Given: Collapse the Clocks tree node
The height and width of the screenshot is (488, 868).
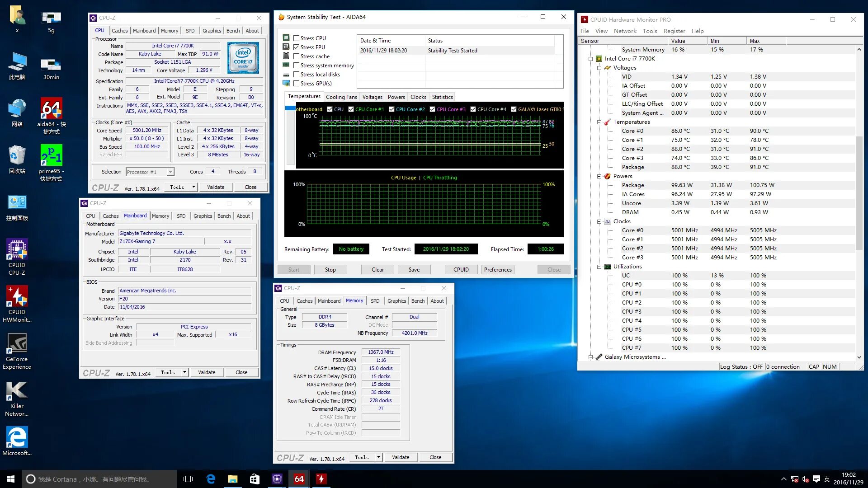Looking at the screenshot, I should (599, 221).
